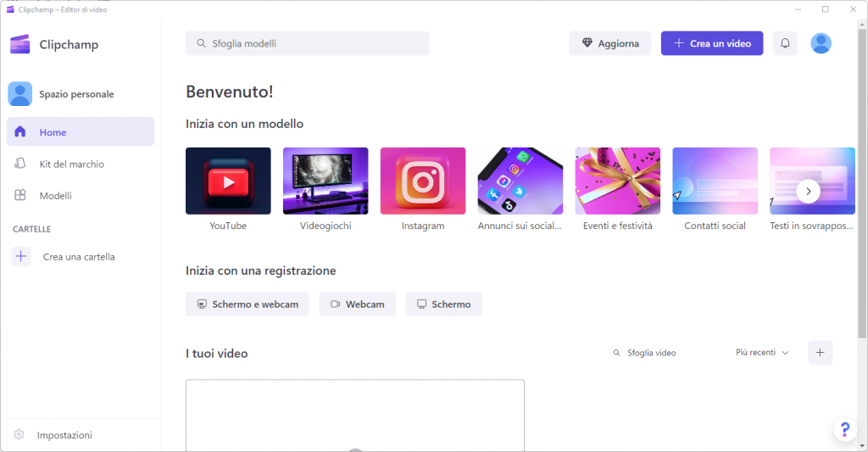This screenshot has width=868, height=452.
Task: Click the settings gear icon
Action: pyautogui.click(x=19, y=435)
